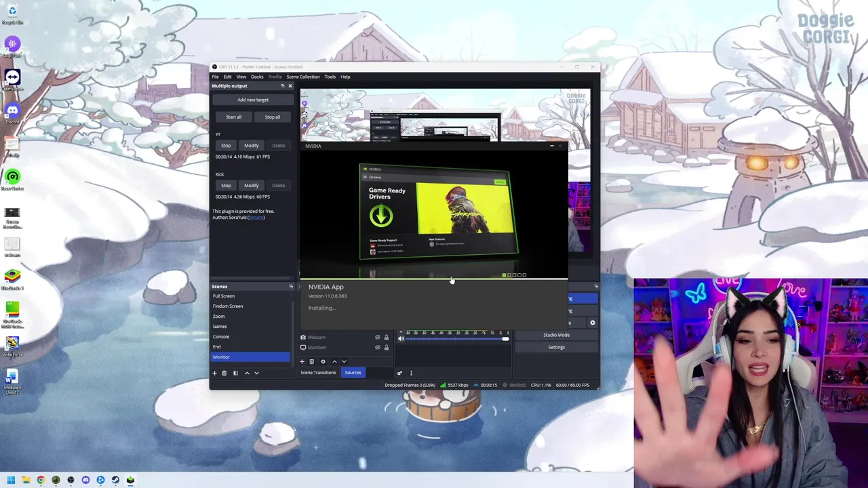The width and height of the screenshot is (868, 488).
Task: Open Razer Cortex desktop shortcut
Action: click(x=12, y=180)
